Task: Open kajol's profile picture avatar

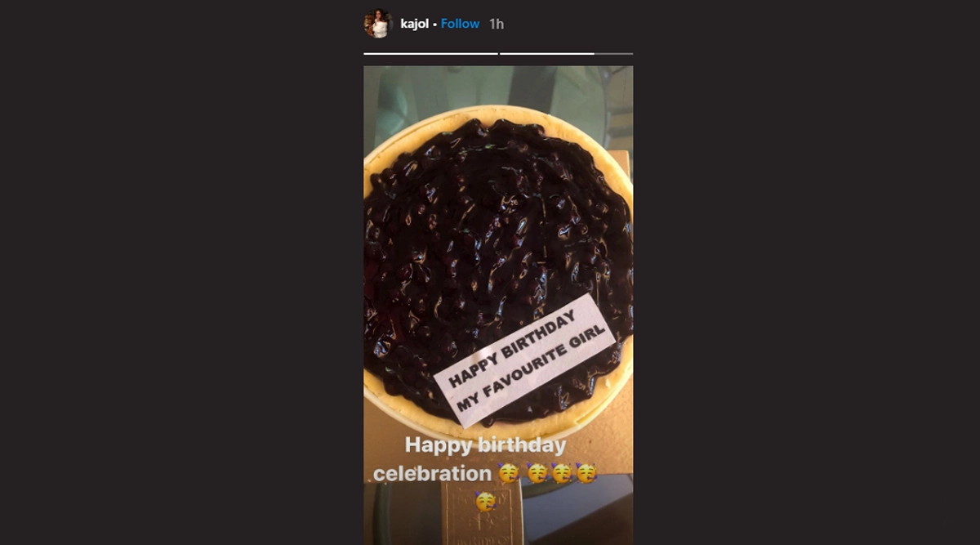Action: pos(378,24)
